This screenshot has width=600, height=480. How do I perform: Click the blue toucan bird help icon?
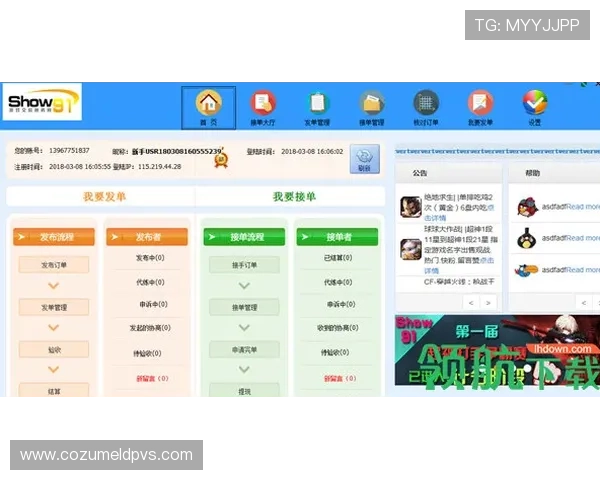[526, 270]
